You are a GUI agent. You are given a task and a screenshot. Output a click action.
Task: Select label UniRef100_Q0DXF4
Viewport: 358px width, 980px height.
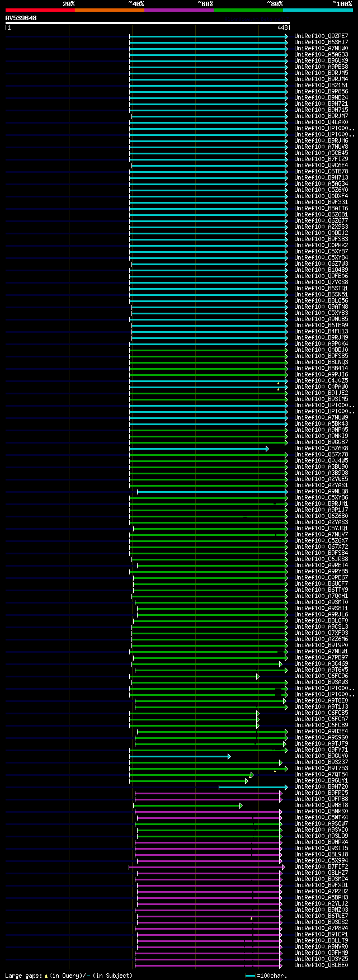[x=321, y=196]
